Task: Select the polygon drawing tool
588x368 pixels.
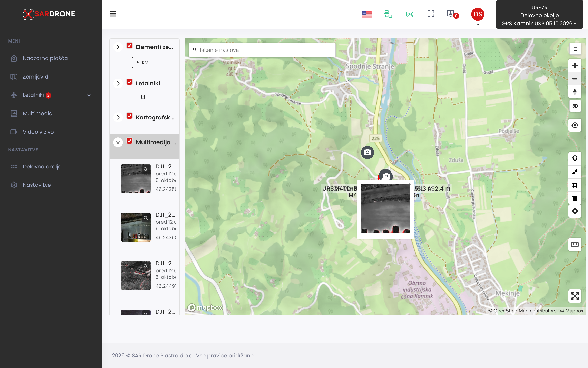Action: point(575,185)
